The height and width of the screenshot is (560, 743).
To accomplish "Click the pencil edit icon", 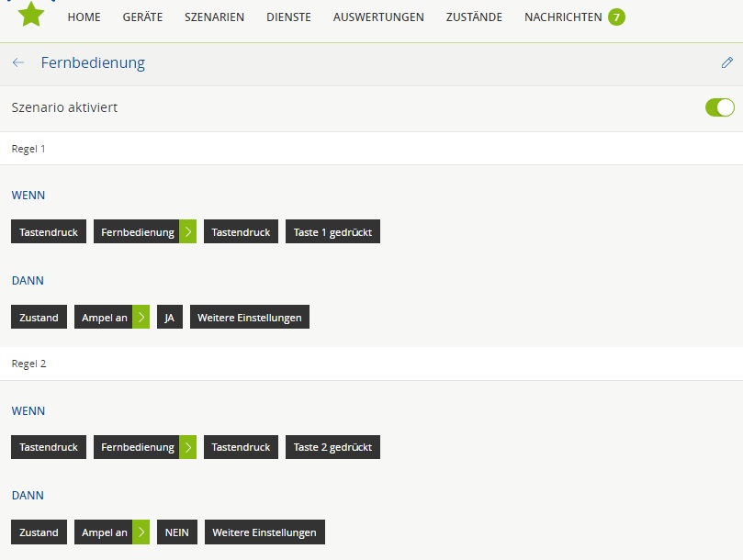I will [726, 63].
